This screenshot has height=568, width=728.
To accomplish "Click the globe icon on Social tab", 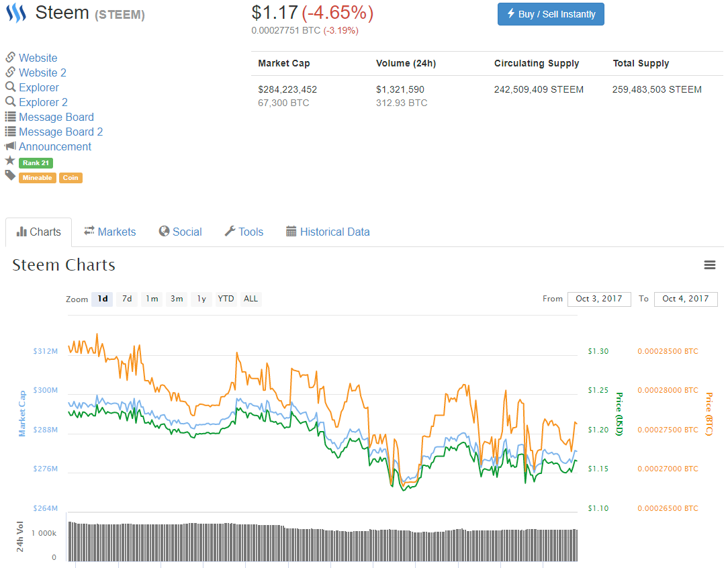I will pos(164,231).
